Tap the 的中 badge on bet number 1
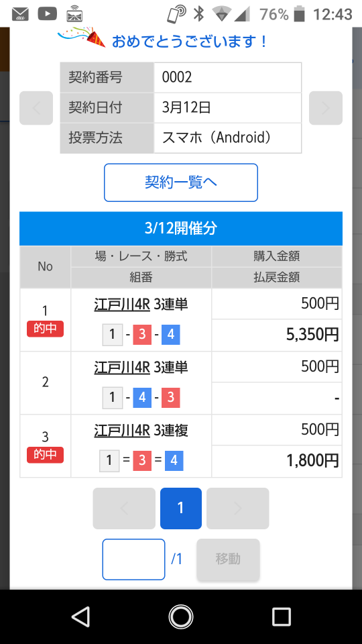This screenshot has height=644, width=362. (x=45, y=329)
